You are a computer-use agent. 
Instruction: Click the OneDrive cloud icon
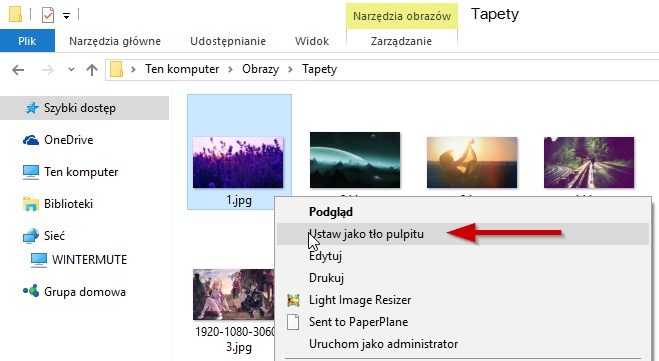pyautogui.click(x=31, y=140)
